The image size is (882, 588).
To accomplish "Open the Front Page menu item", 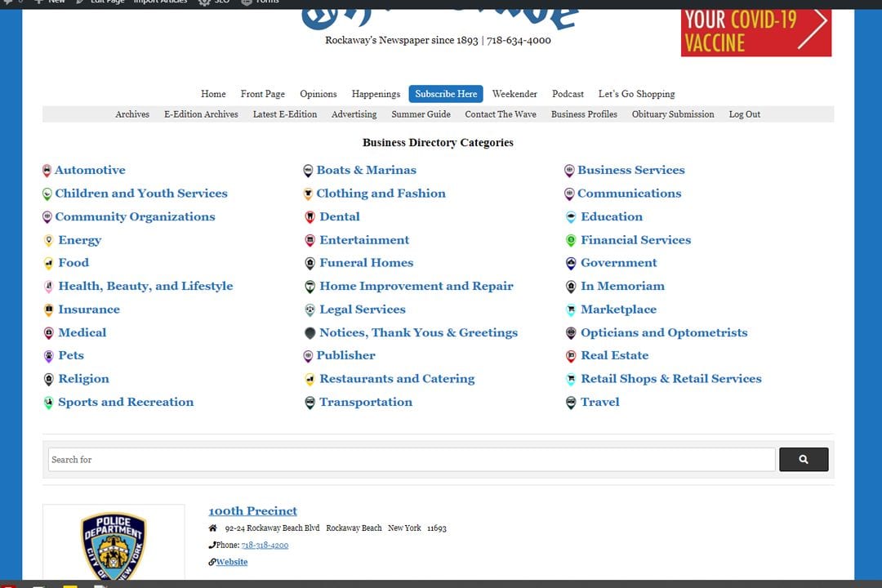I will pyautogui.click(x=263, y=94).
